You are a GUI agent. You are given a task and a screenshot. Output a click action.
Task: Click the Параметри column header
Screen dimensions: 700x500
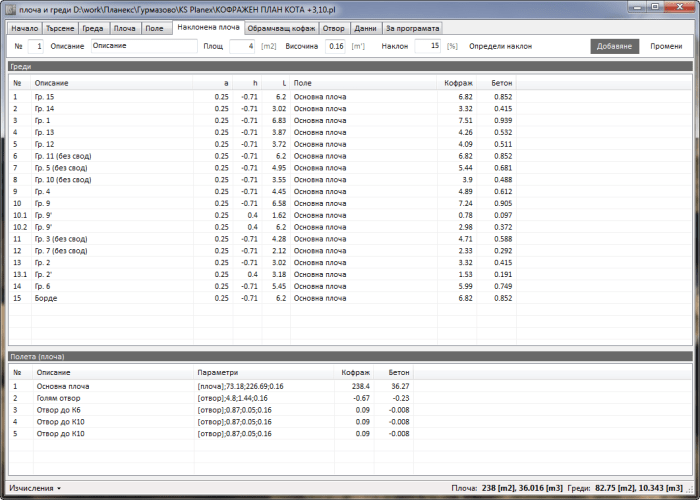[217, 372]
